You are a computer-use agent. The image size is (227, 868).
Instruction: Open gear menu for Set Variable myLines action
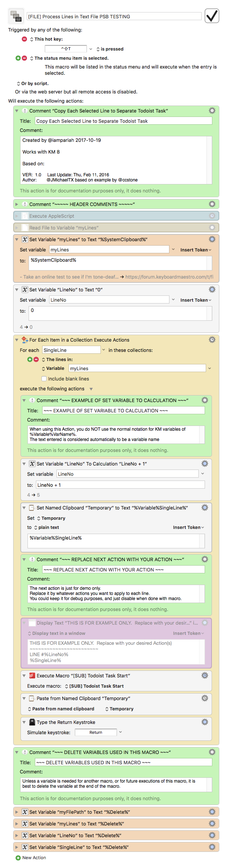212,239
